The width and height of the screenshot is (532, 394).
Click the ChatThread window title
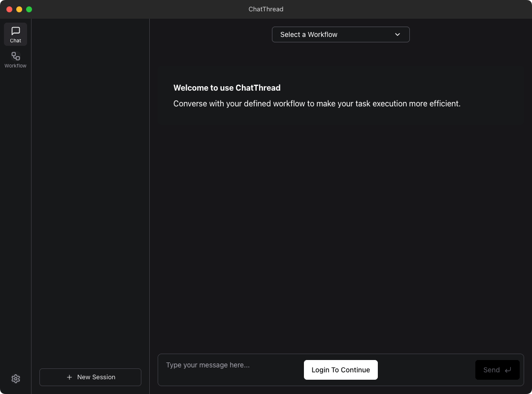pos(266,9)
